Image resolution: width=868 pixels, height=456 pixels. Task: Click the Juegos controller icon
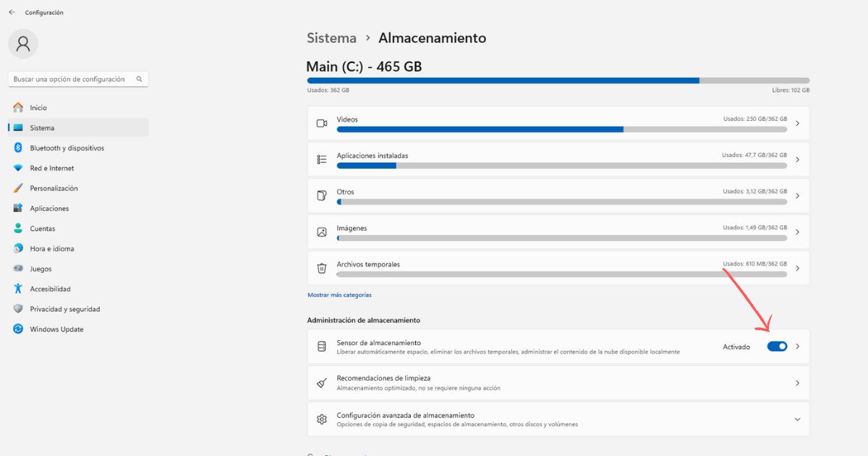pos(18,269)
